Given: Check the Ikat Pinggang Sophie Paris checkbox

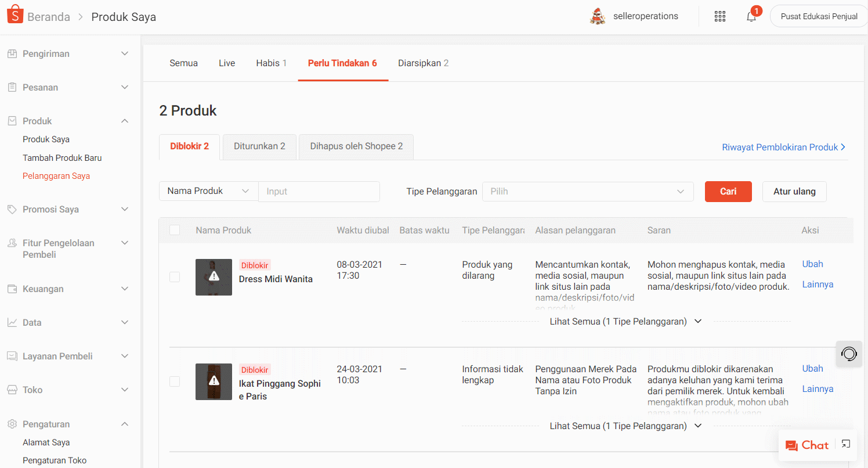Looking at the screenshot, I should (175, 381).
